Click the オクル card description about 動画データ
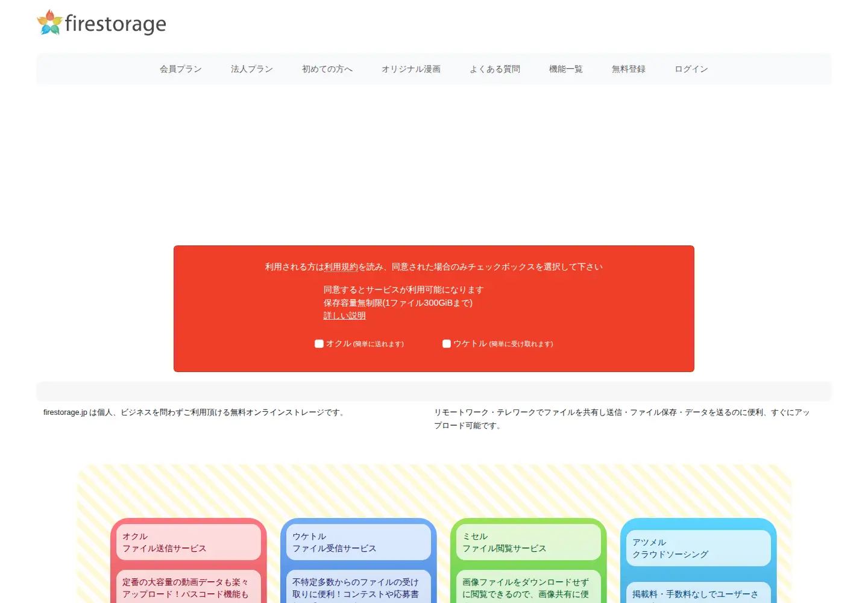Image resolution: width=868 pixels, height=603 pixels. point(189,587)
